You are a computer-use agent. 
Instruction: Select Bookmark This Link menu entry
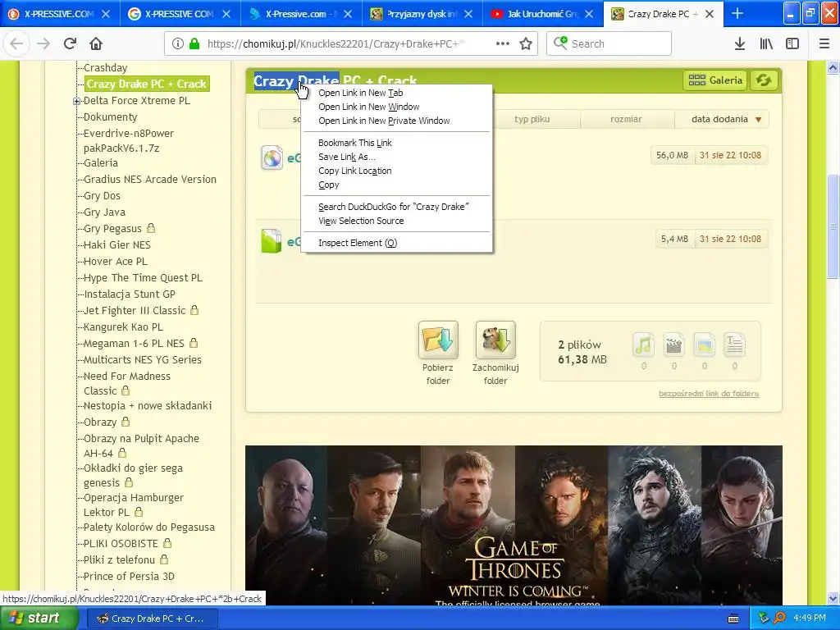[397, 143]
